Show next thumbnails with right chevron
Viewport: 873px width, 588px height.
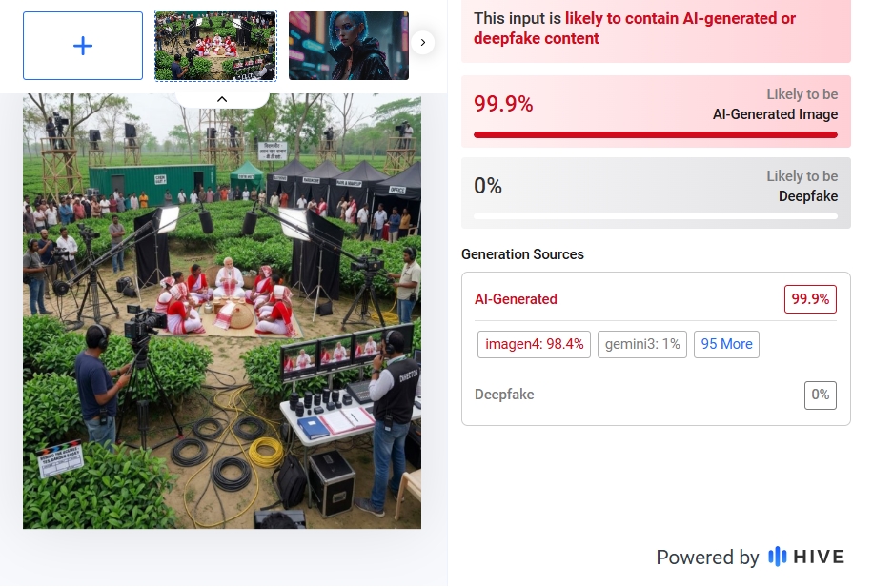click(423, 42)
